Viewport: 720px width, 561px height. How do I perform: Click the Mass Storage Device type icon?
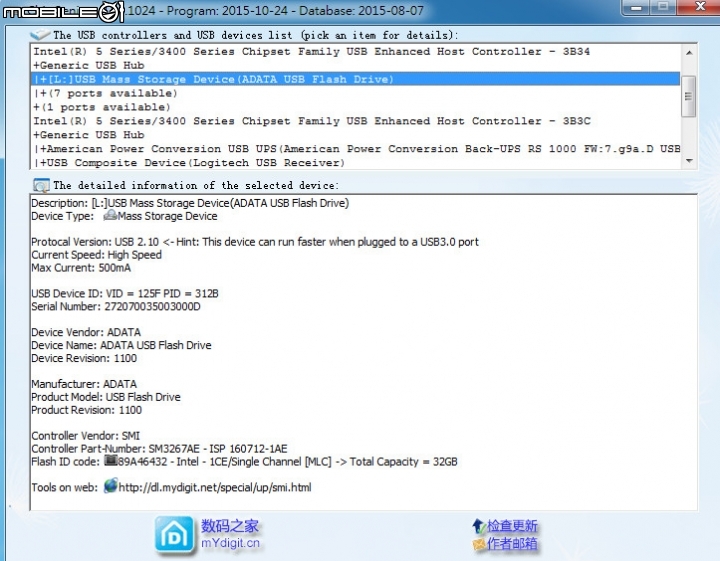(110, 215)
